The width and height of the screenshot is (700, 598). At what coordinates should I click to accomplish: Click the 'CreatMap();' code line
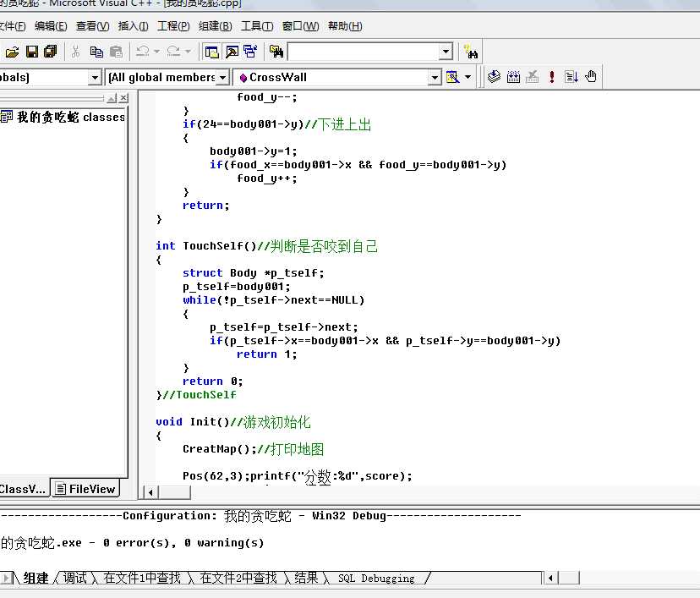(253, 449)
